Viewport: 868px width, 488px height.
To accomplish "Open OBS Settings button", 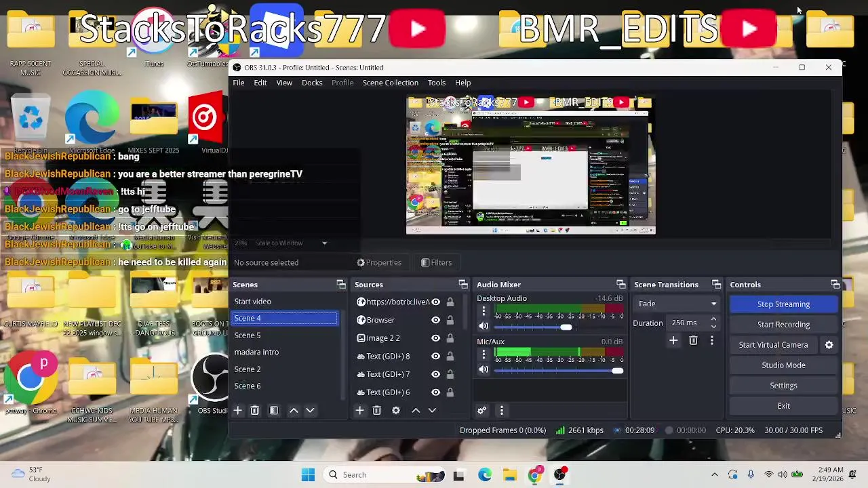I will 784,386.
